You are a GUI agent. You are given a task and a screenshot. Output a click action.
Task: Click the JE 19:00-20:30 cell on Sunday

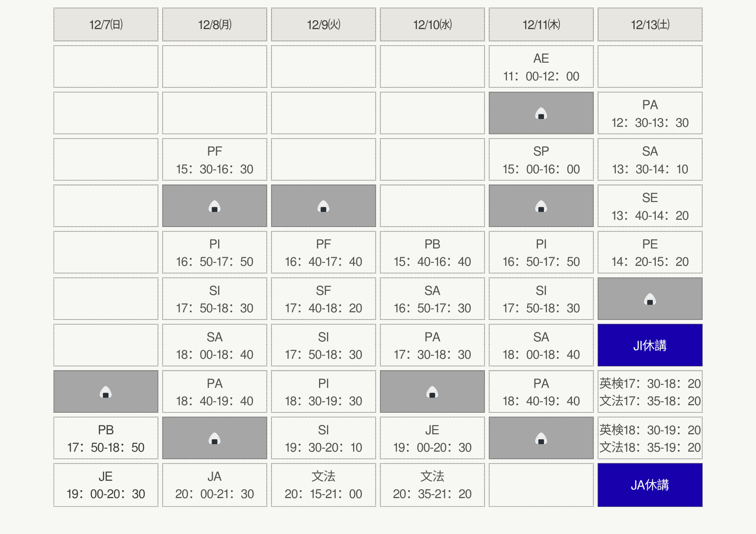coord(106,485)
